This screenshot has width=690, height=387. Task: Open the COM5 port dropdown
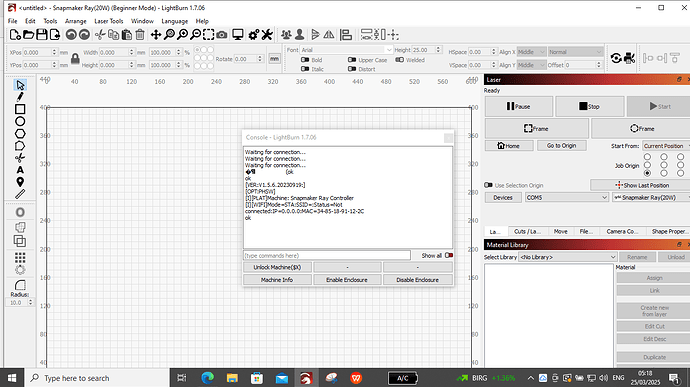pyautogui.click(x=567, y=198)
